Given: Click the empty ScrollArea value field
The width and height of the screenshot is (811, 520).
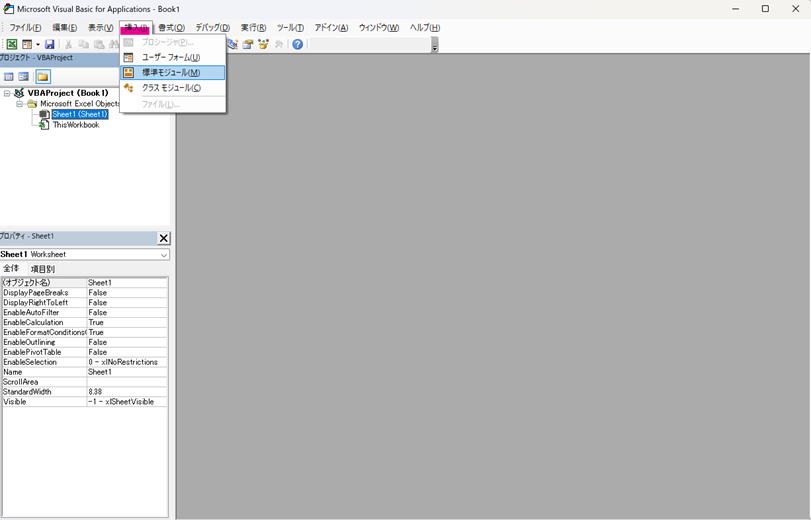Looking at the screenshot, I should point(127,382).
